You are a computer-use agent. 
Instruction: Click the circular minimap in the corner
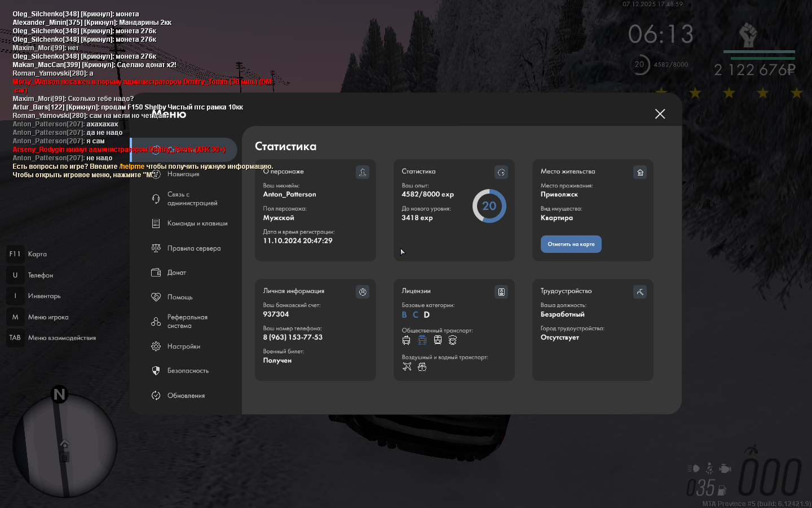coord(64,445)
